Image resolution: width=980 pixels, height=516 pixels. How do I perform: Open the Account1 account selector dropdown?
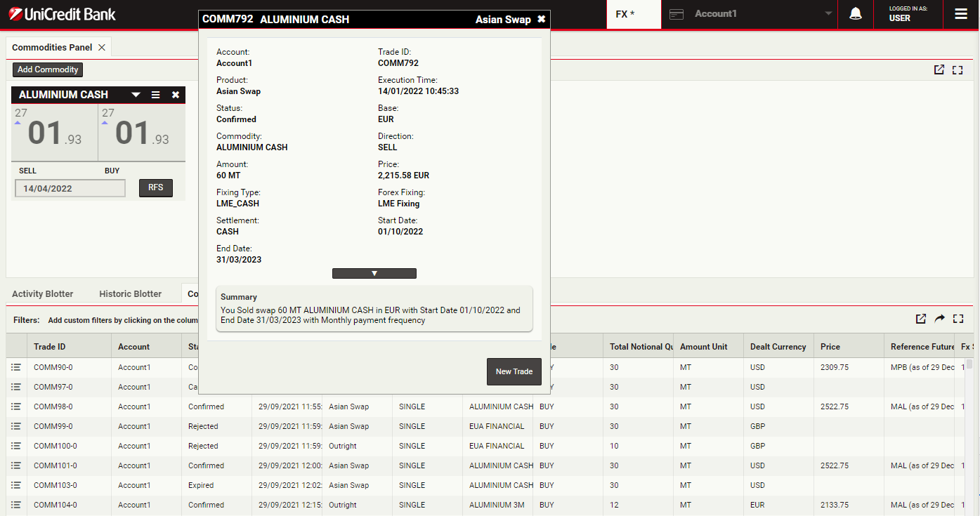749,14
